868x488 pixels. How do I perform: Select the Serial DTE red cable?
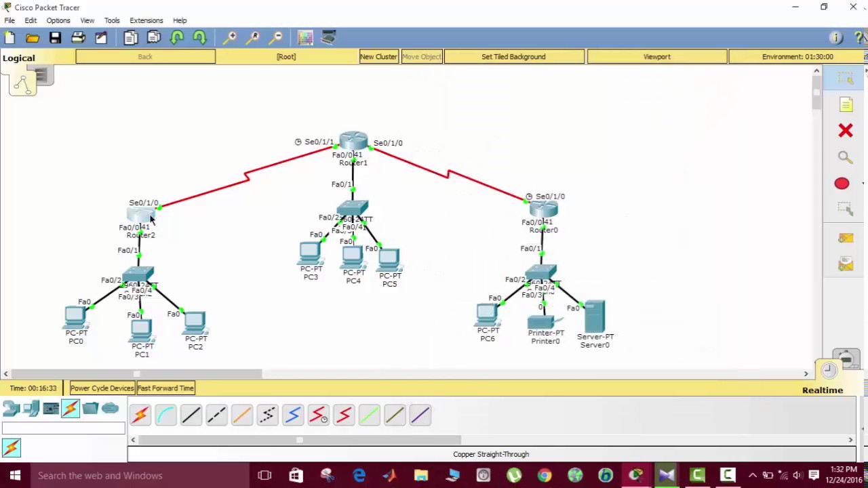(344, 415)
